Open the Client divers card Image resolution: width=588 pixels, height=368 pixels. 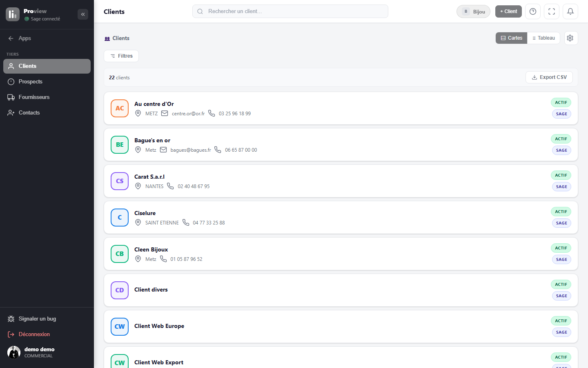[341, 290]
